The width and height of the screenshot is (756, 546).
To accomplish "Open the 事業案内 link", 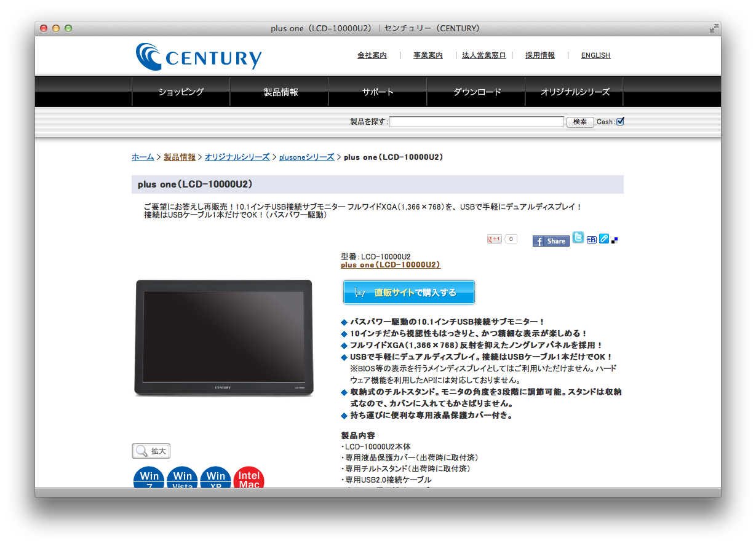I will point(428,55).
